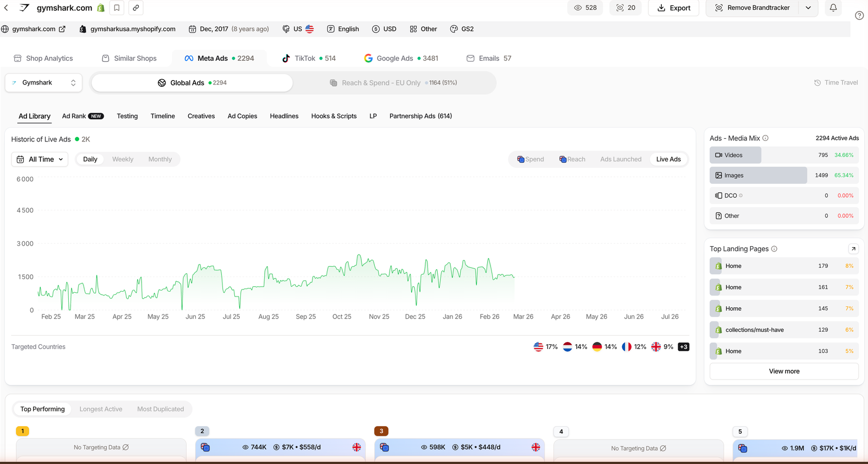The height and width of the screenshot is (464, 868).
Task: Click the Images media mix bar
Action: click(784, 175)
